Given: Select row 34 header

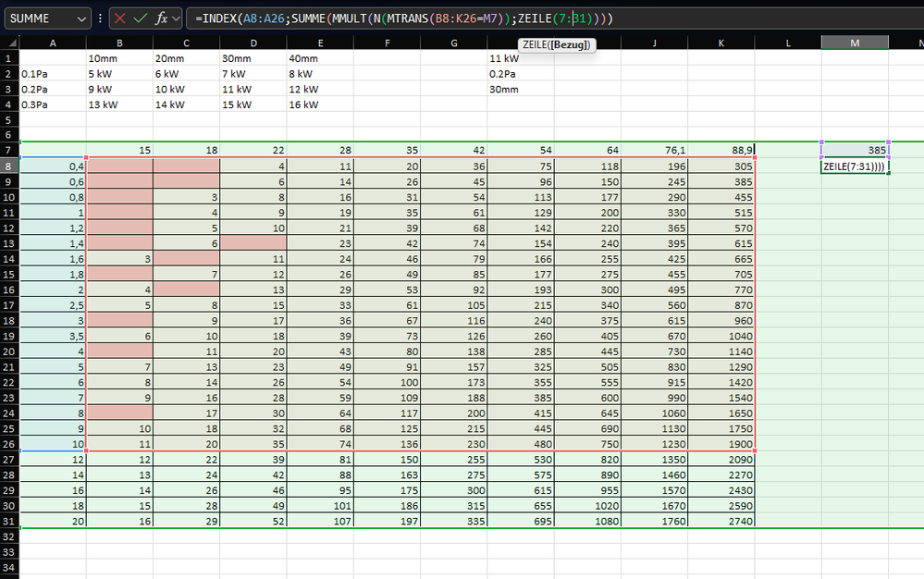Looking at the screenshot, I should coord(9,567).
